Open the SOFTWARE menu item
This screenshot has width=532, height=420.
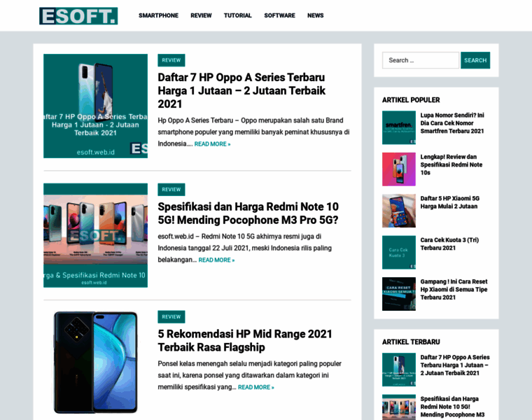pyautogui.click(x=279, y=15)
